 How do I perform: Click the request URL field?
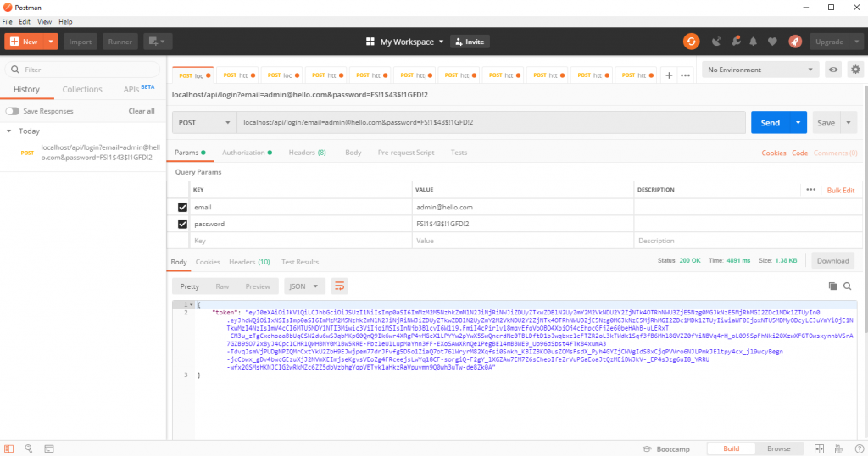pos(491,123)
